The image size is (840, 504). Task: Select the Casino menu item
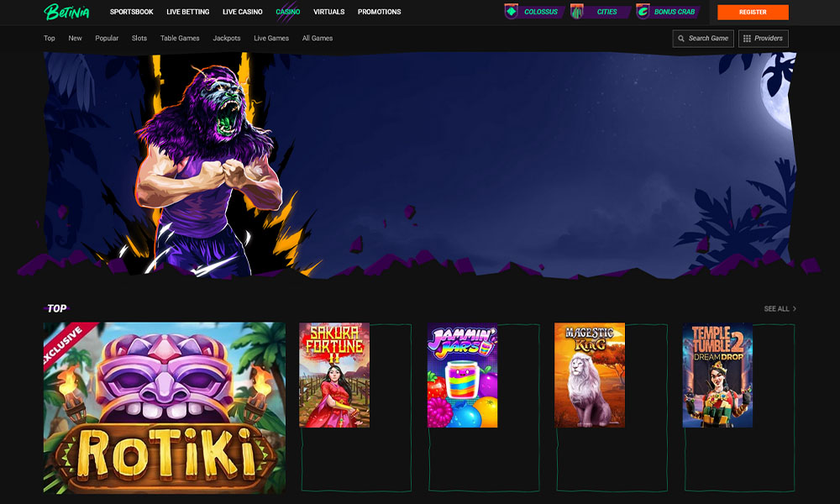[287, 12]
